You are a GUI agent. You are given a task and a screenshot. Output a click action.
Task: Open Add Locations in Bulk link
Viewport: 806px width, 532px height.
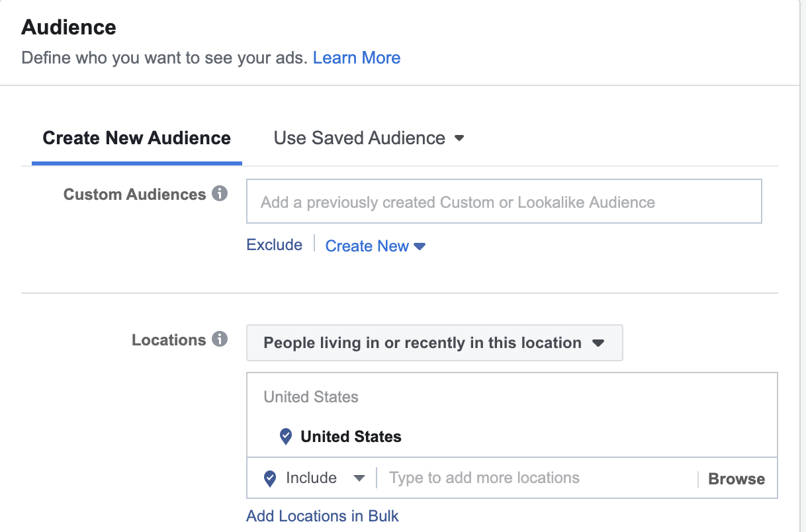(323, 516)
